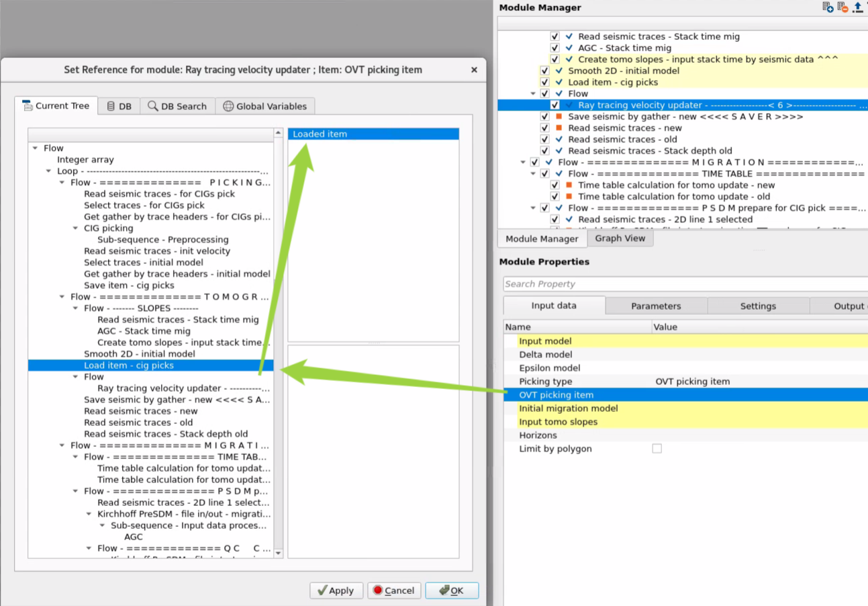Click the add module icon in Module Manager
The height and width of the screenshot is (606, 868).
pyautogui.click(x=828, y=7)
